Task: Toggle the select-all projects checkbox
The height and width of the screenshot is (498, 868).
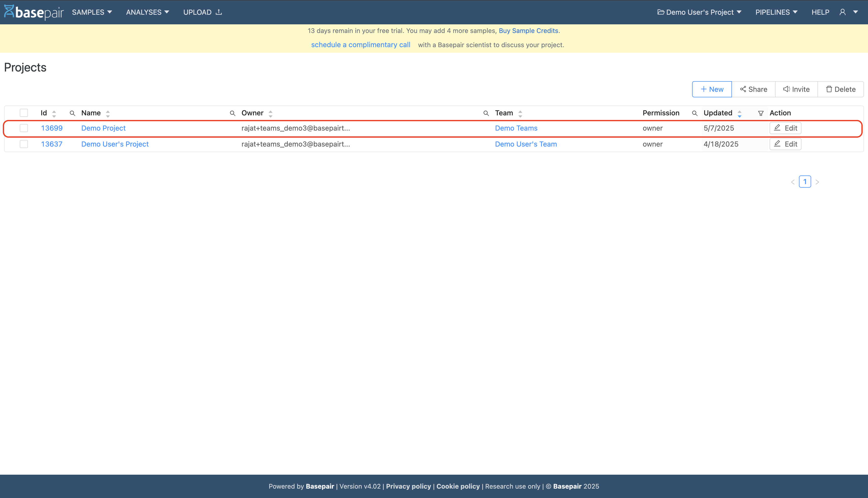Action: point(24,113)
